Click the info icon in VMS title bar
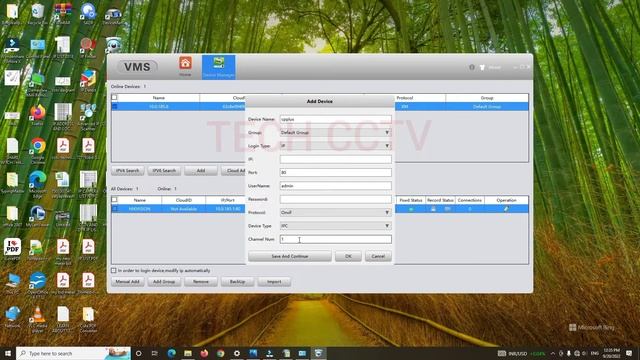Image resolution: width=640 pixels, height=360 pixels. 471,67
